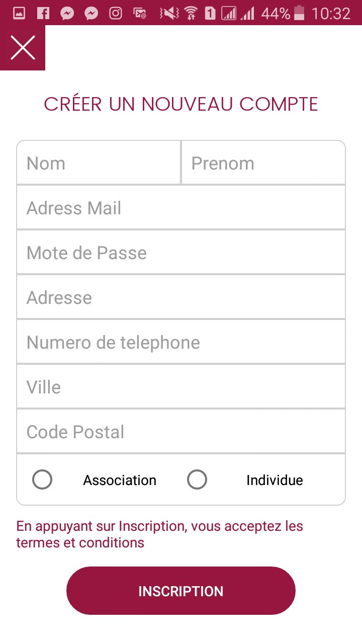Screen dimensions: 362x644
Task: Tap the Wi-Fi status icon
Action: 191,14
